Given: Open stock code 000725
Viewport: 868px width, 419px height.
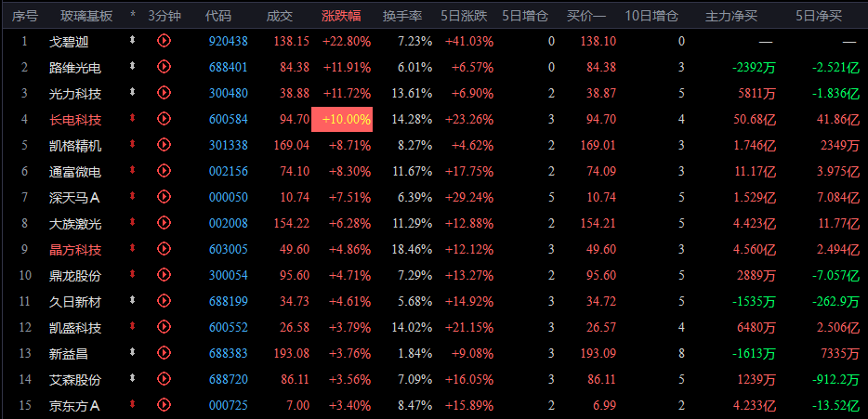Looking at the screenshot, I should pyautogui.click(x=228, y=406).
